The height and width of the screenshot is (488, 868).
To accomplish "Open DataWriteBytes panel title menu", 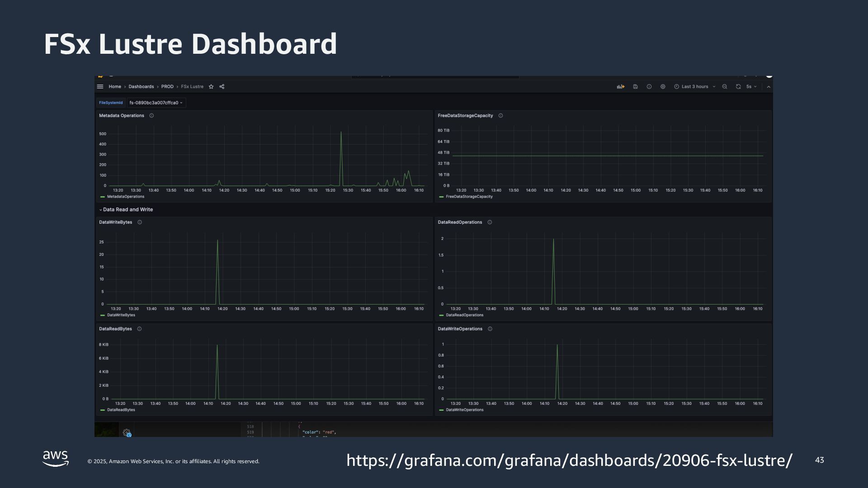I will point(116,222).
